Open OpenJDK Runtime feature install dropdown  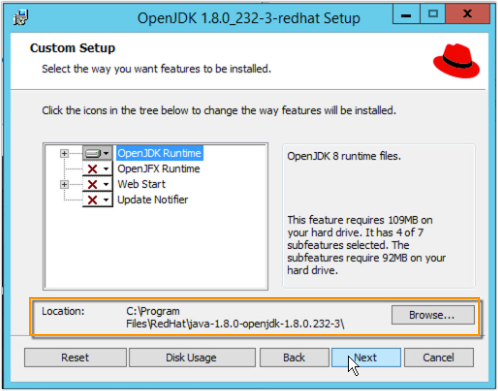tap(97, 153)
